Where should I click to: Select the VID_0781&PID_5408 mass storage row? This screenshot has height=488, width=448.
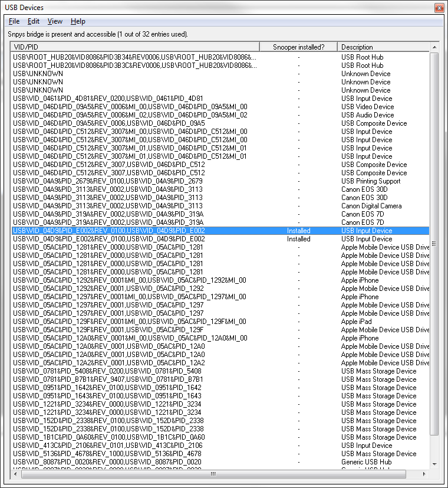220,371
